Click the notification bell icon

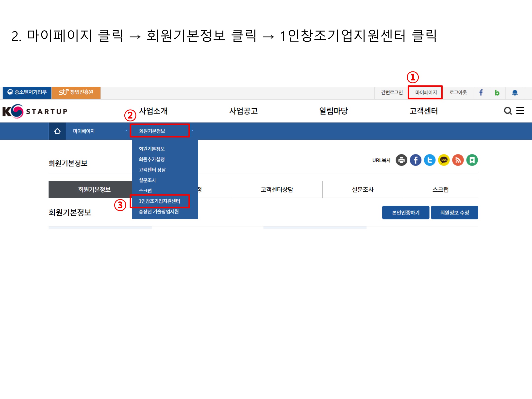point(515,93)
